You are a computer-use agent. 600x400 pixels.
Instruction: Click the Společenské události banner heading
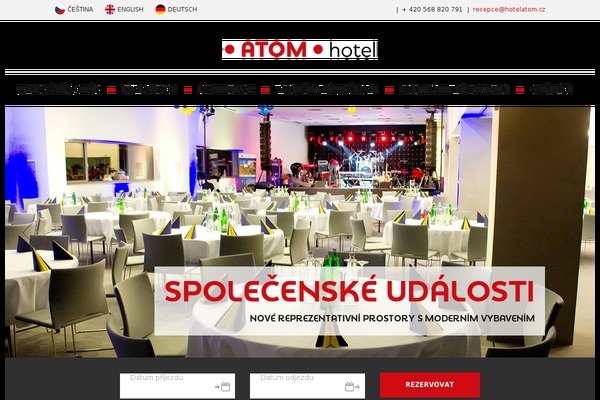click(x=349, y=291)
